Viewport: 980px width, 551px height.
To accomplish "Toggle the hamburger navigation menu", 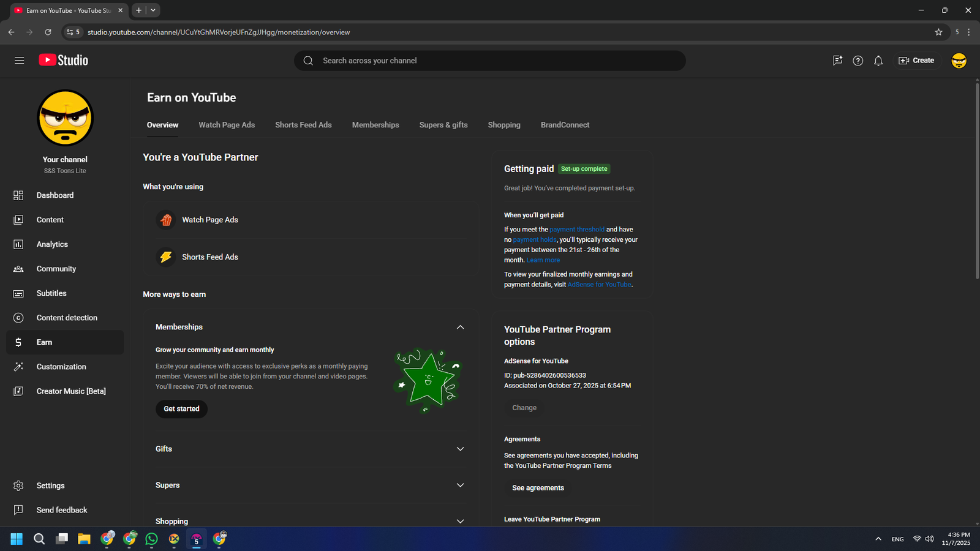I will pyautogui.click(x=20, y=61).
